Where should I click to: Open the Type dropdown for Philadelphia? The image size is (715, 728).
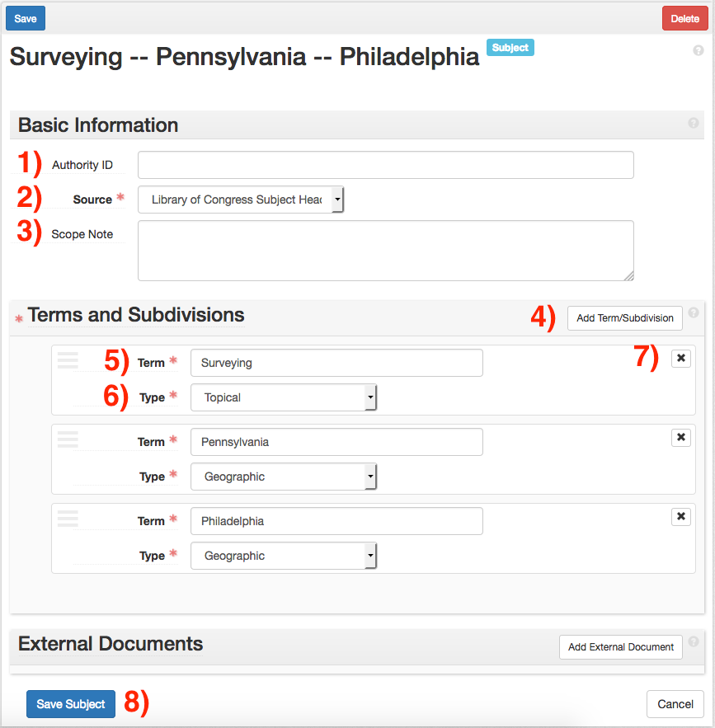click(x=284, y=556)
